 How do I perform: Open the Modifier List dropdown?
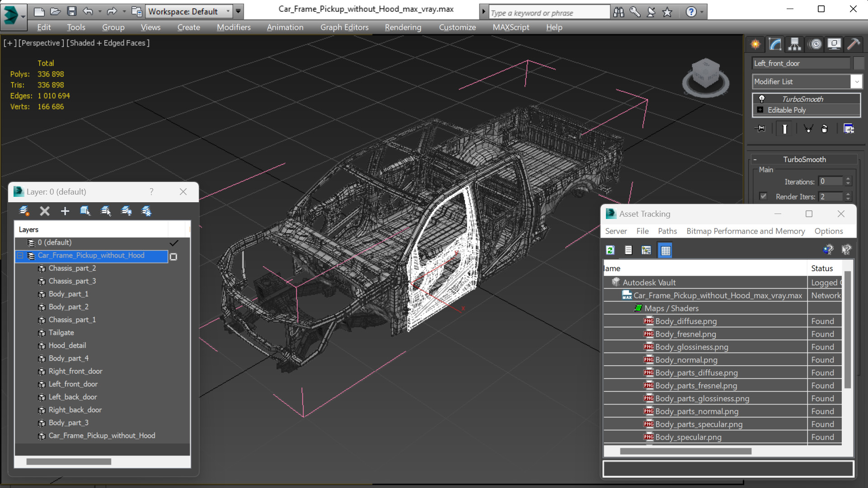click(856, 82)
